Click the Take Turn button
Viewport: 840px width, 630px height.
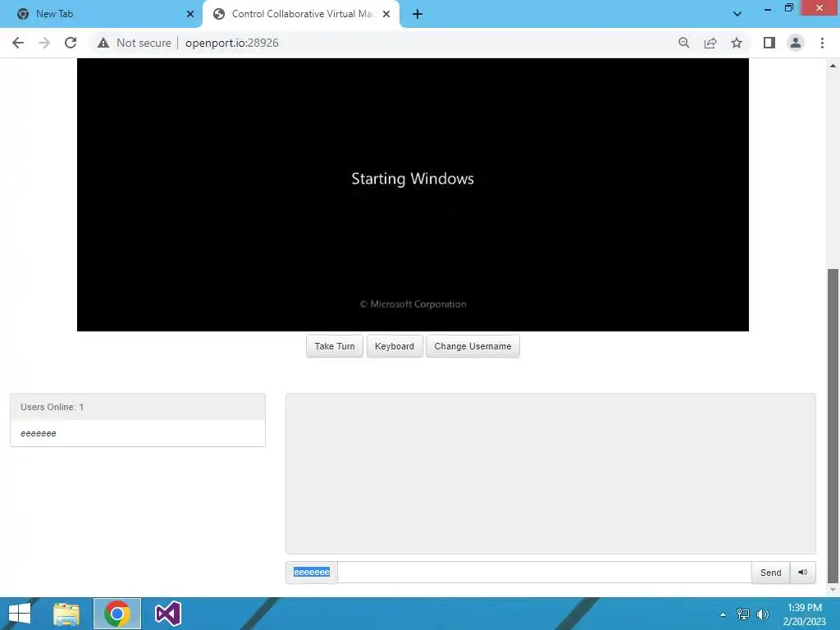[335, 346]
